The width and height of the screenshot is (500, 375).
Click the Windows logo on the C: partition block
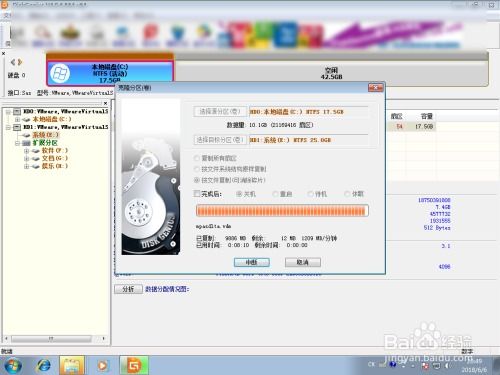point(60,73)
